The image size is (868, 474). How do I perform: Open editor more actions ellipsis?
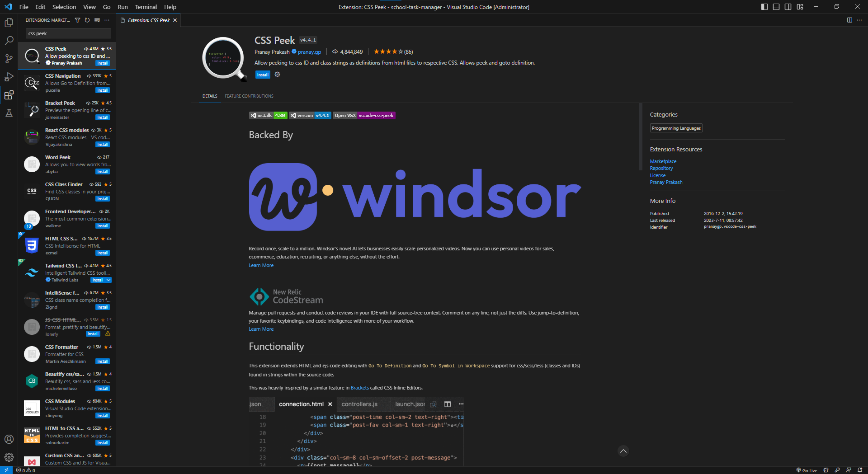click(859, 20)
